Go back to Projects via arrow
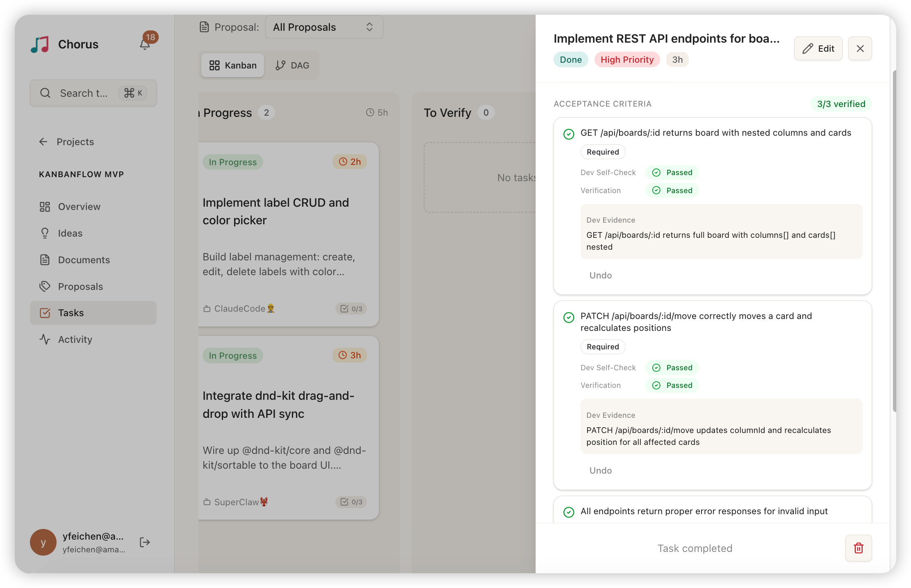 [x=43, y=141]
